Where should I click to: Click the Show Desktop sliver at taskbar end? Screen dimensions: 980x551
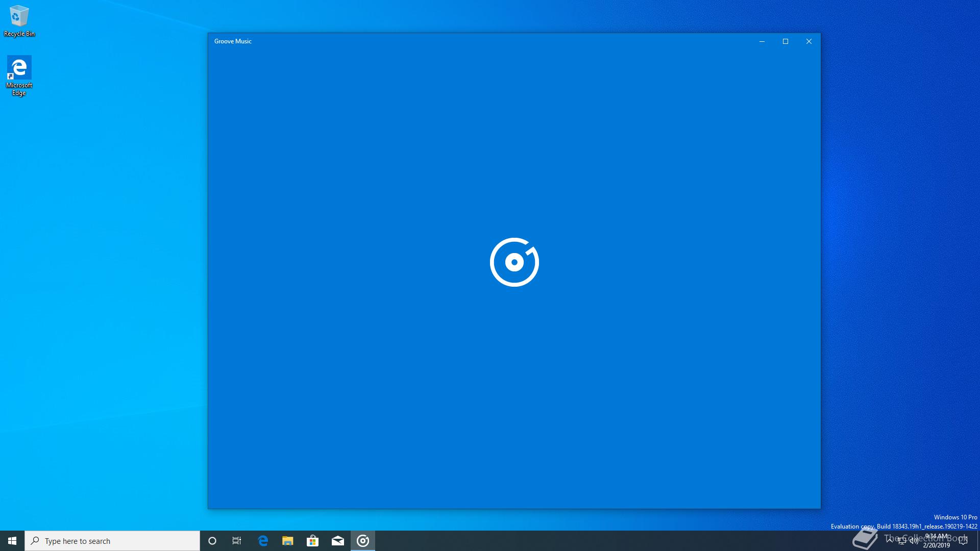point(978,541)
